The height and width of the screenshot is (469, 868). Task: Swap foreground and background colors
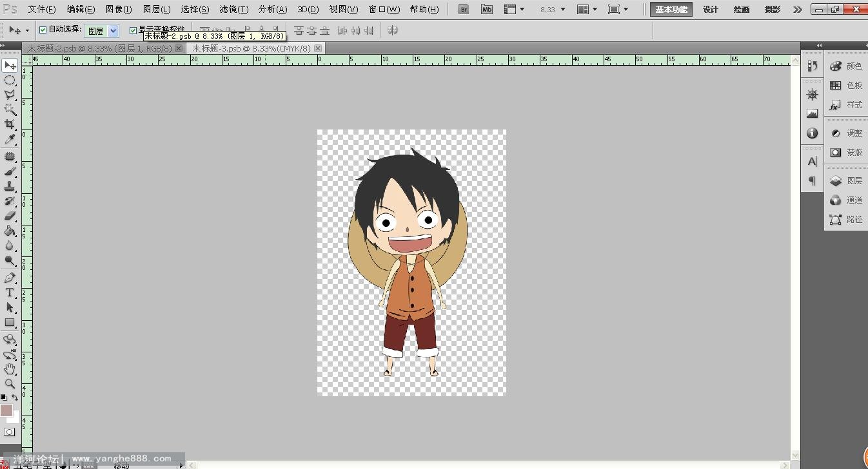(x=15, y=397)
